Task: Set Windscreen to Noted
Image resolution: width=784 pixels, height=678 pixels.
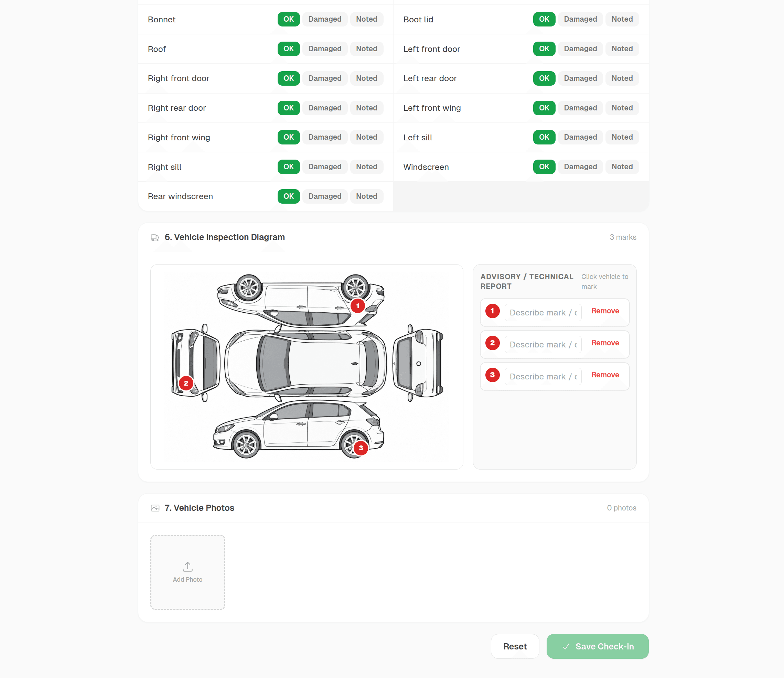Action: (622, 167)
